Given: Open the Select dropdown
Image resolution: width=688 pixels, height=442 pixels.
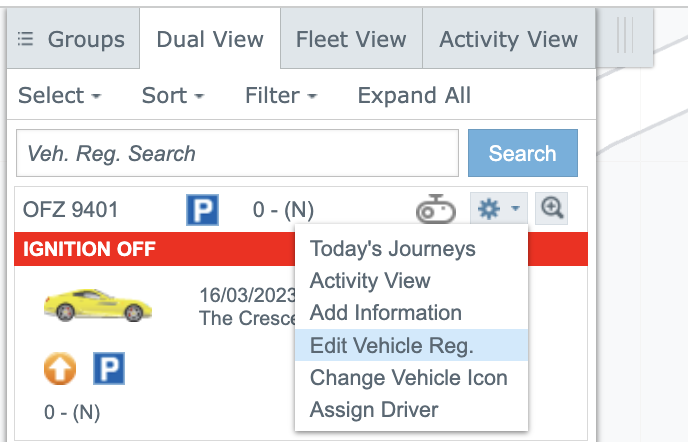Looking at the screenshot, I should click(59, 96).
